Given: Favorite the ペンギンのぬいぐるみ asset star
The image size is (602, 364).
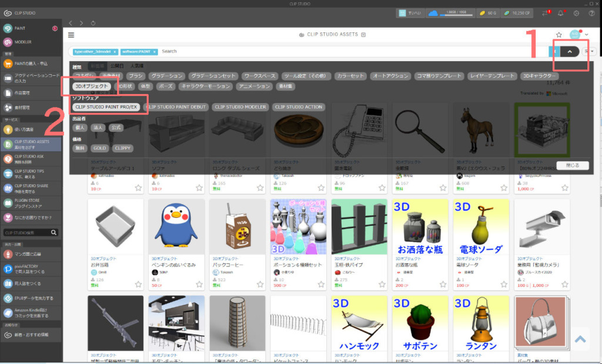Looking at the screenshot, I should point(199,284).
